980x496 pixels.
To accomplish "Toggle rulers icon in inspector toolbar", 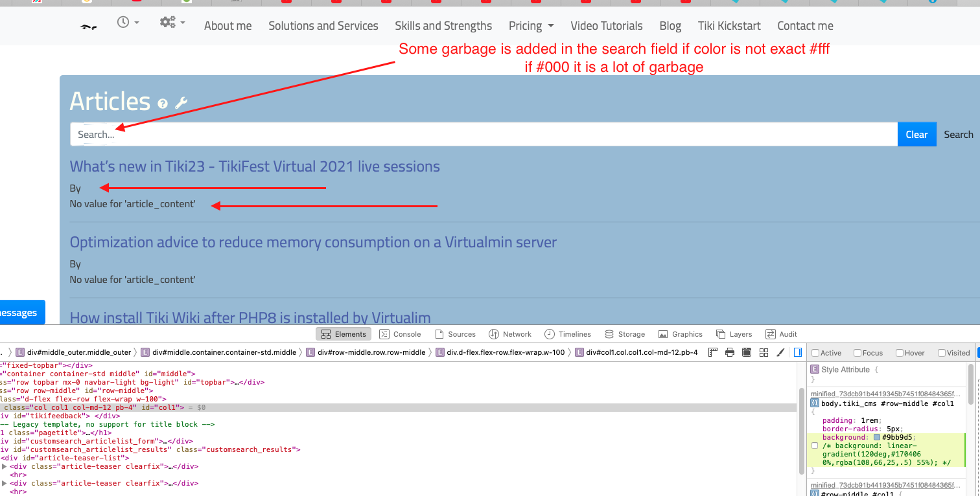I will pyautogui.click(x=713, y=352).
